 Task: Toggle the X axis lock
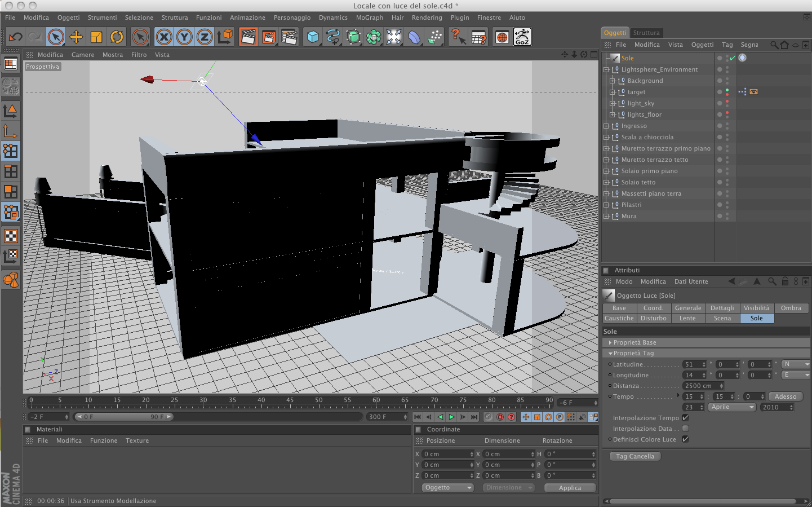164,37
